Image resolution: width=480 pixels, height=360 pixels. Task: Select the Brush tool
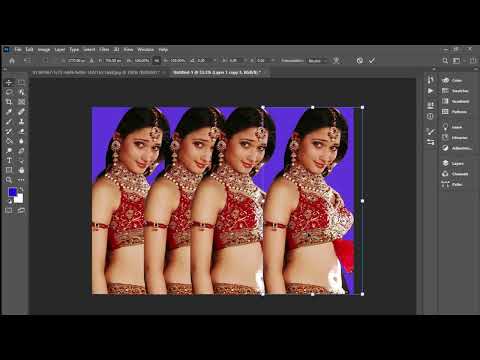pos(9,121)
